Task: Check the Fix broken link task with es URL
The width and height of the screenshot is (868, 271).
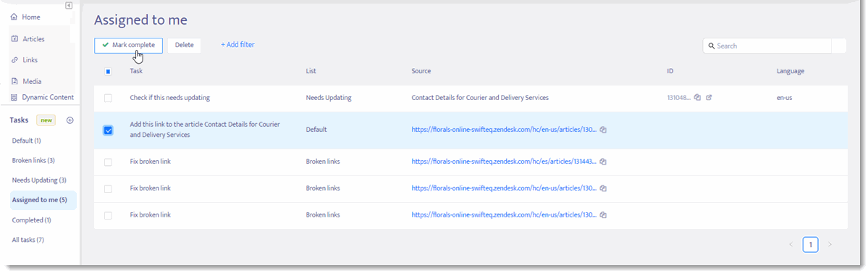Action: pos(108,162)
